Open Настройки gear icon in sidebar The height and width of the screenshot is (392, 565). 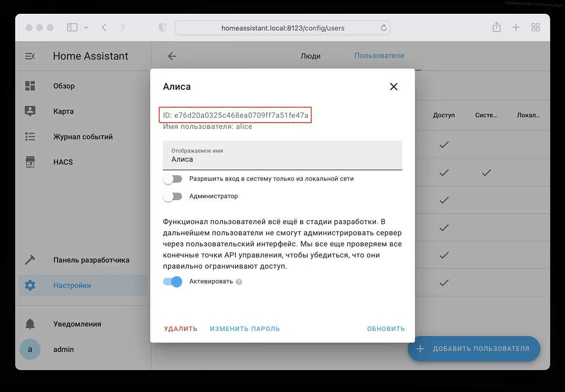[30, 285]
